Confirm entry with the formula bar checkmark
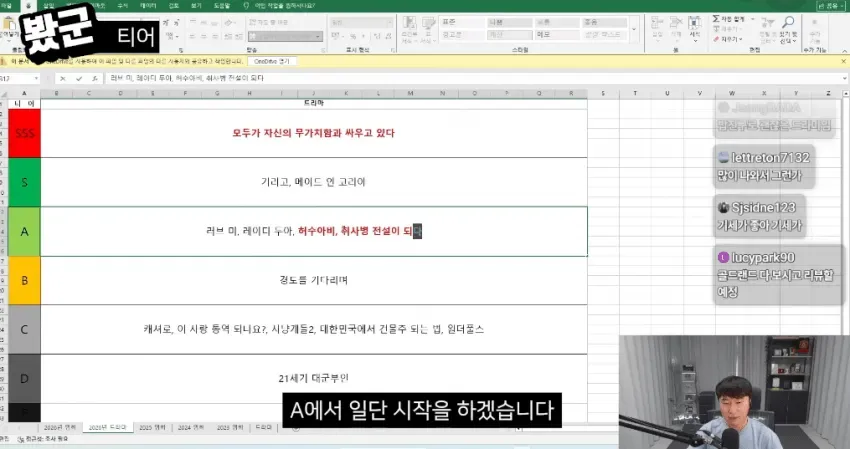Screen dimensions: 850x449 coord(79,79)
